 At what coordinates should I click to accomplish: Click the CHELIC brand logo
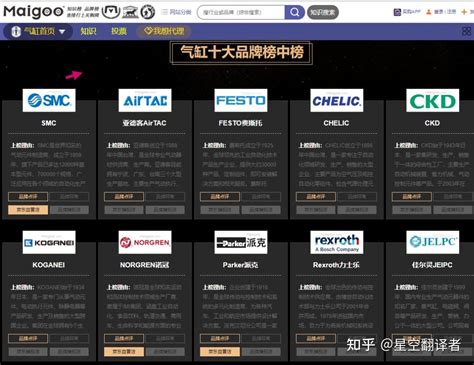tap(337, 100)
